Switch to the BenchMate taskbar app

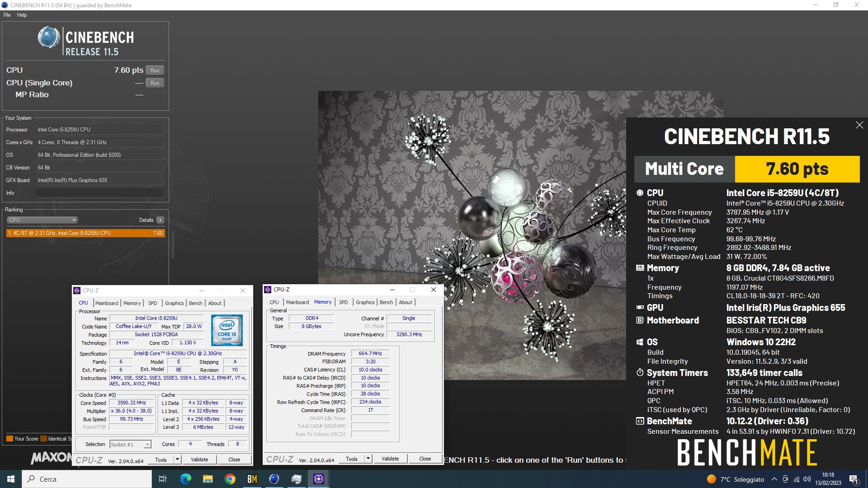coord(252,479)
